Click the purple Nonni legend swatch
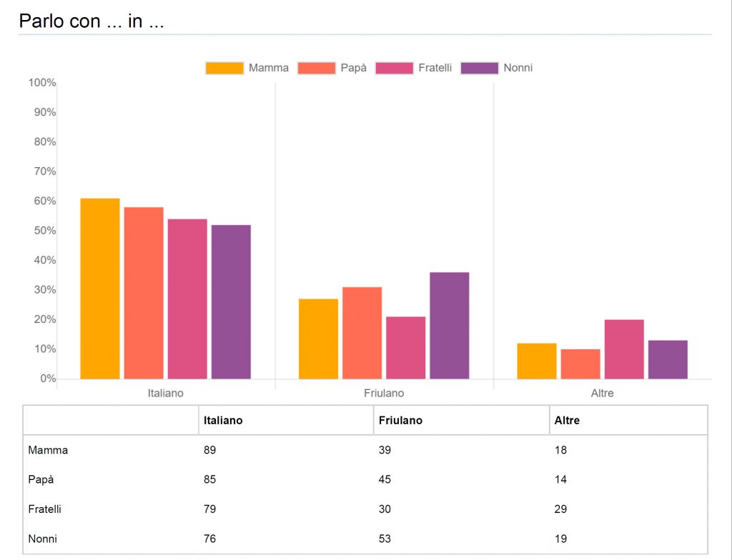Screen dimensions: 732x560 pyautogui.click(x=479, y=68)
